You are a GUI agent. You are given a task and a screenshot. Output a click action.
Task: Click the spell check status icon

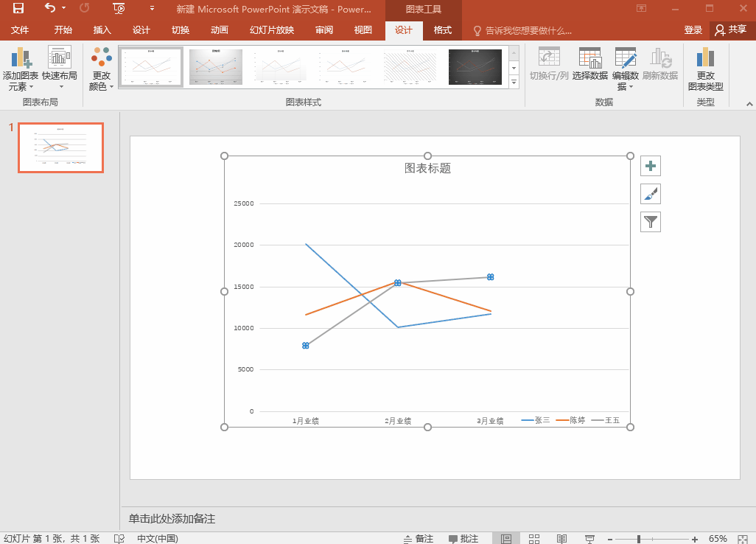pyautogui.click(x=119, y=538)
